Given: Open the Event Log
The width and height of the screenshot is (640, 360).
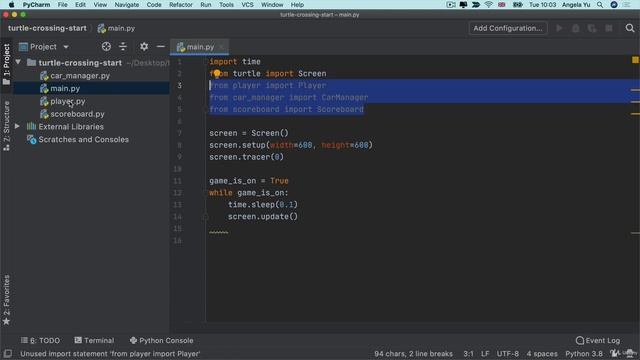Looking at the screenshot, I should pos(598,340).
